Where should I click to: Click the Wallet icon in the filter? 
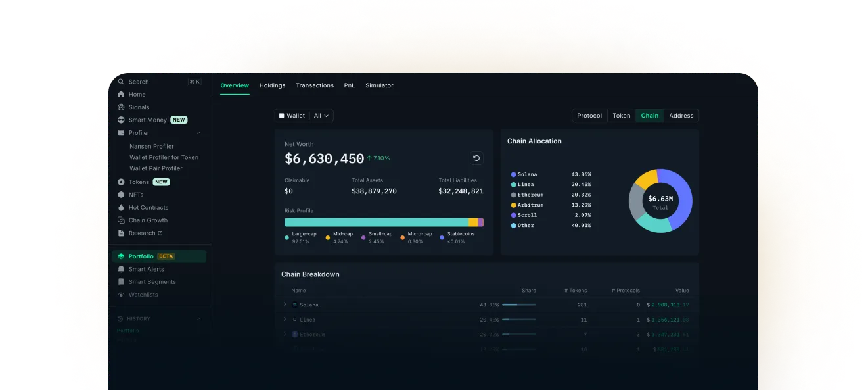pos(282,116)
